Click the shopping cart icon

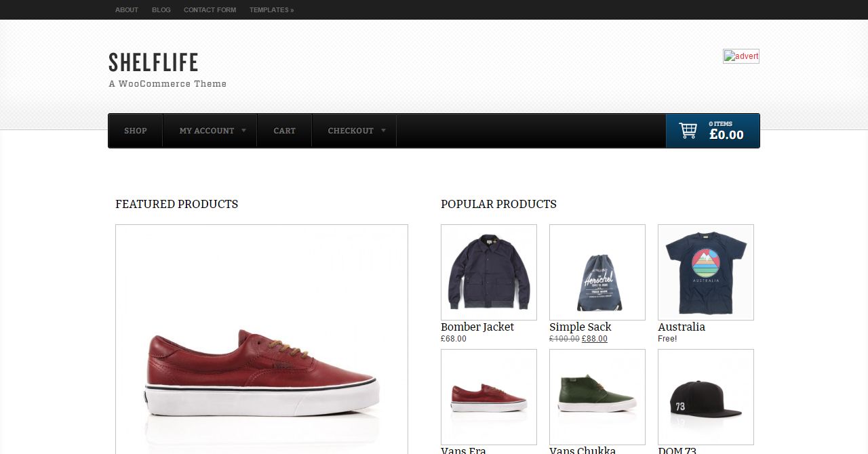pyautogui.click(x=688, y=131)
